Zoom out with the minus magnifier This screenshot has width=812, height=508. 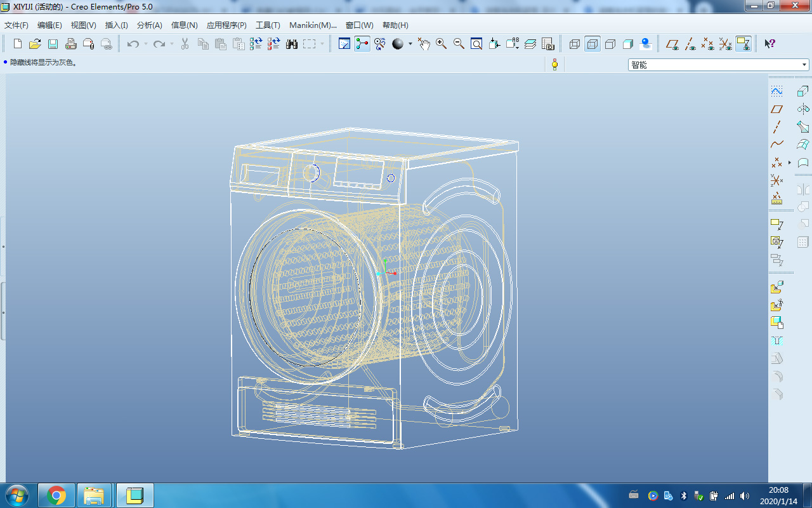click(x=459, y=44)
